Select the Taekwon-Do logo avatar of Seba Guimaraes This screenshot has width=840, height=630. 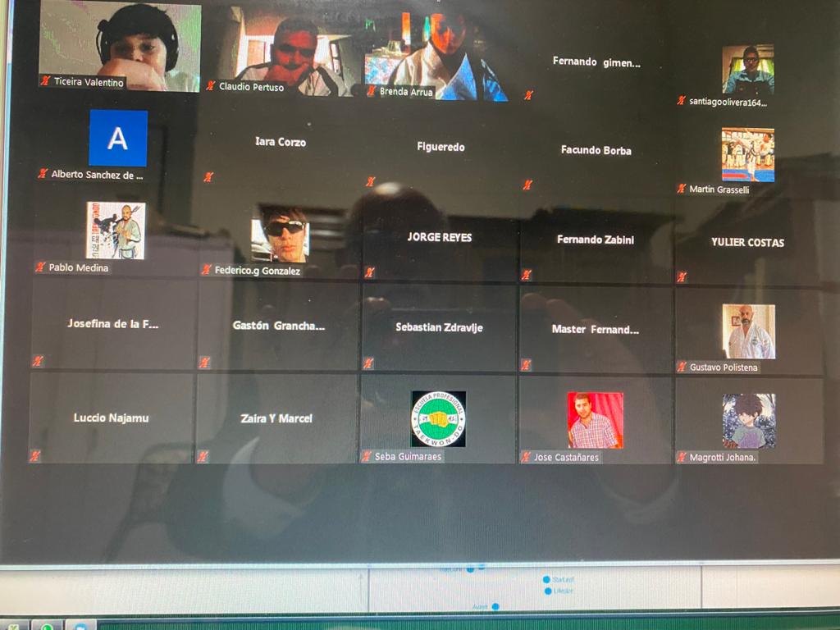point(438,418)
